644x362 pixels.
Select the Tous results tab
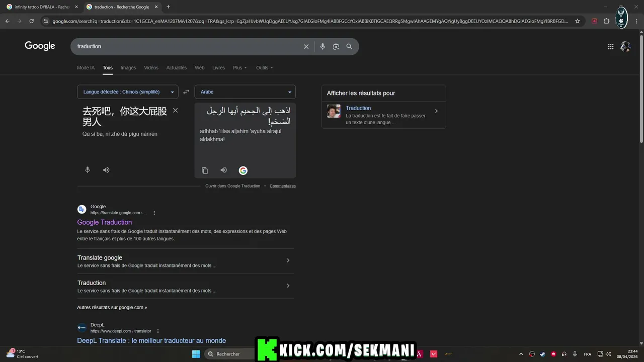pos(108,68)
